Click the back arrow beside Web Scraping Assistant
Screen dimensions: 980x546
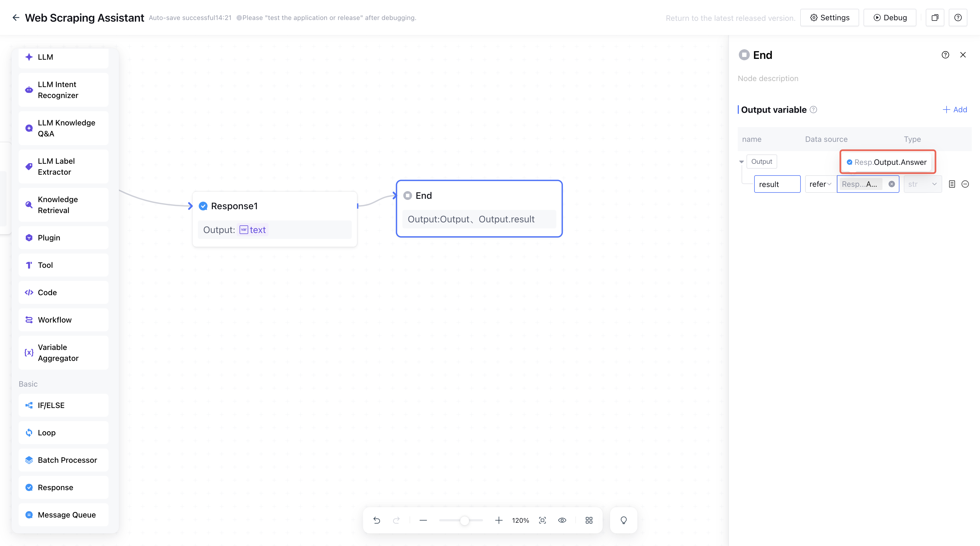(16, 18)
